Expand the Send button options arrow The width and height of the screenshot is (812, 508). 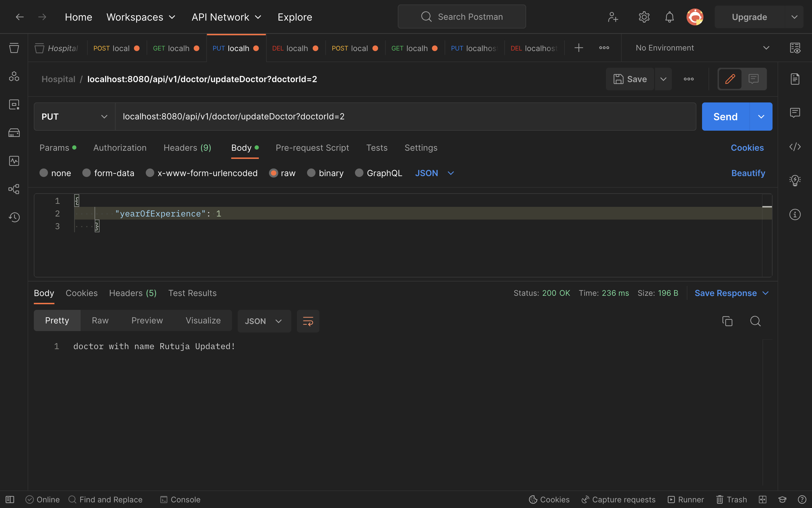pyautogui.click(x=761, y=117)
